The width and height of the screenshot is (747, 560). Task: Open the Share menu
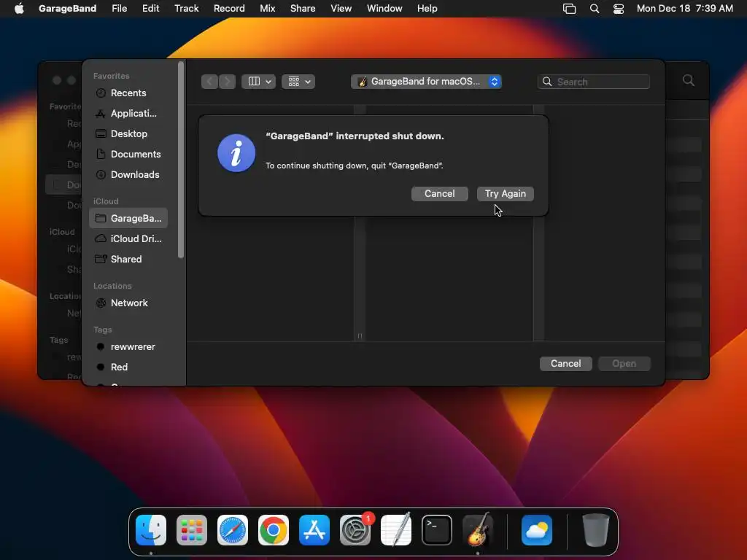[x=303, y=8]
